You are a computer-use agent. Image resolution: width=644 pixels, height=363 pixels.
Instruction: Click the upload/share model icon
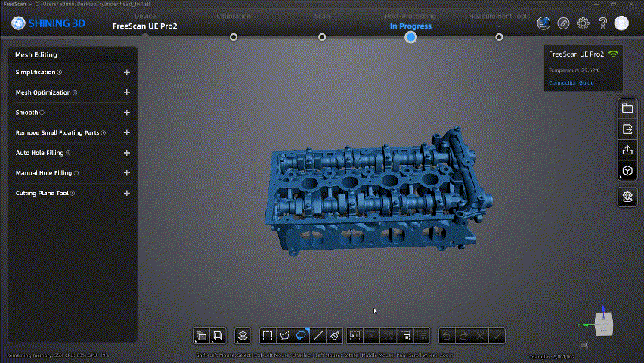(627, 150)
